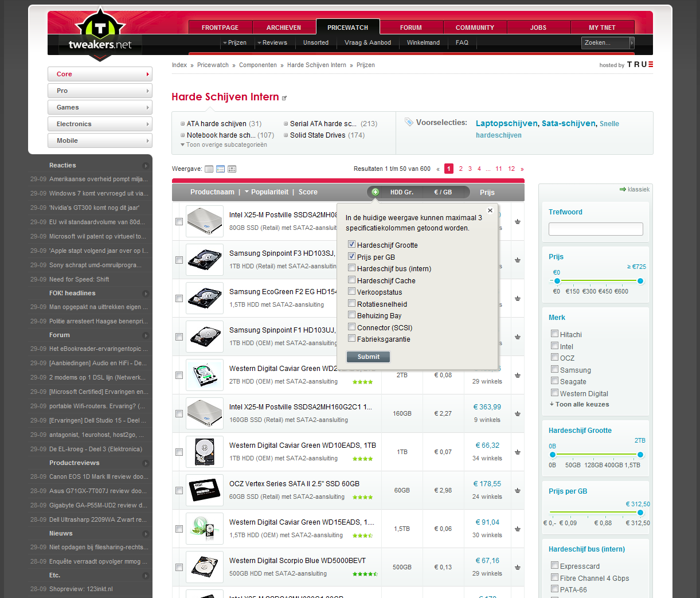Image resolution: width=700 pixels, height=598 pixels.
Task: Click the wishlist icon for the WD10EADS row
Action: pos(517,452)
